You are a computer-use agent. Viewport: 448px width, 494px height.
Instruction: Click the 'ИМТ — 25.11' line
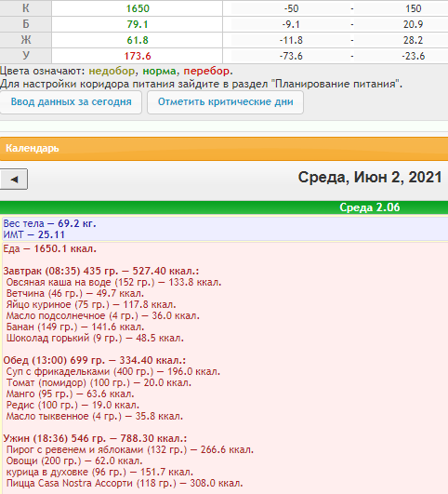click(34, 234)
